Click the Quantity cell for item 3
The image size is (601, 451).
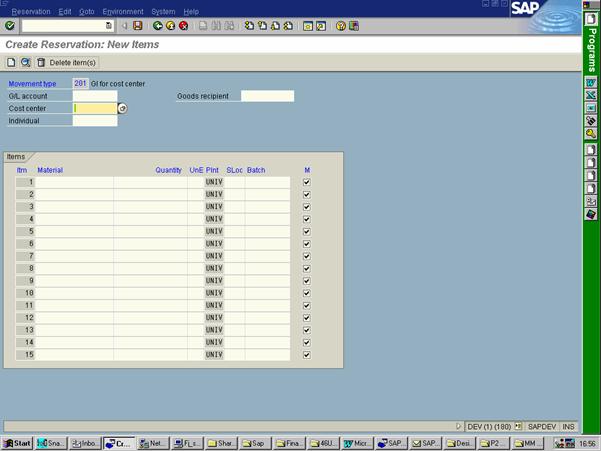tap(150, 207)
